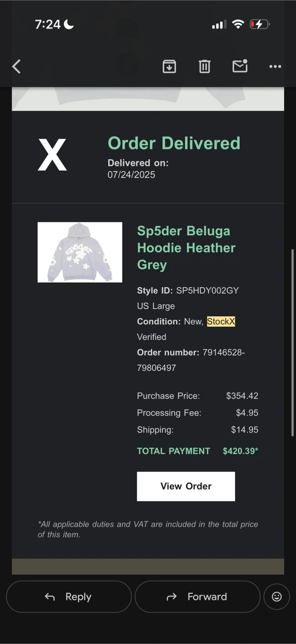The image size is (296, 644).
Task: Tap the 7:24 clock in status bar
Action: 48,24
